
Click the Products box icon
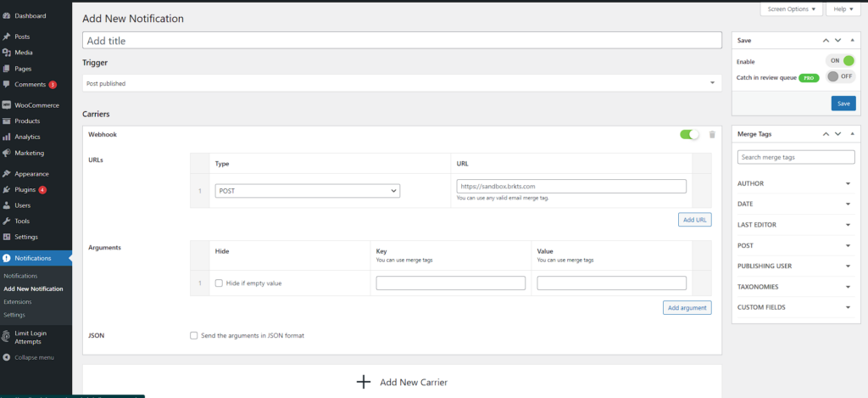pos(7,121)
